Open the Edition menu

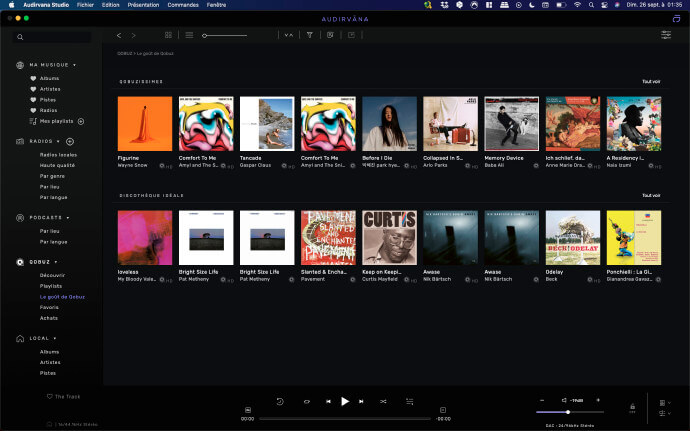point(110,5)
